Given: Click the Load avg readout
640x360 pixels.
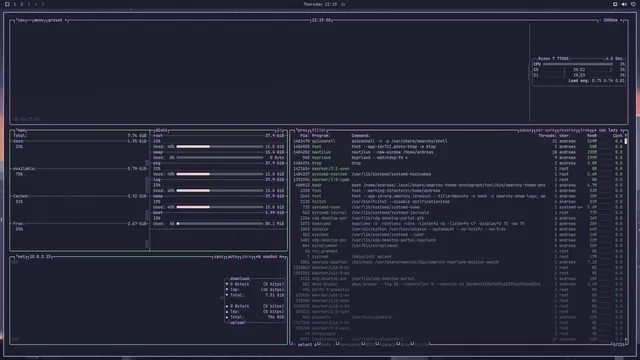Looking at the screenshot, I should (x=596, y=81).
